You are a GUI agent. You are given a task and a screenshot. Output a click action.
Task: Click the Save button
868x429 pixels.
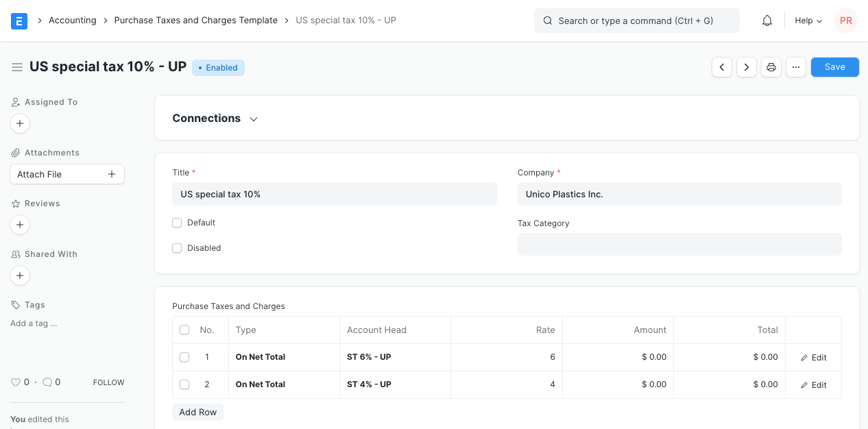(x=834, y=67)
